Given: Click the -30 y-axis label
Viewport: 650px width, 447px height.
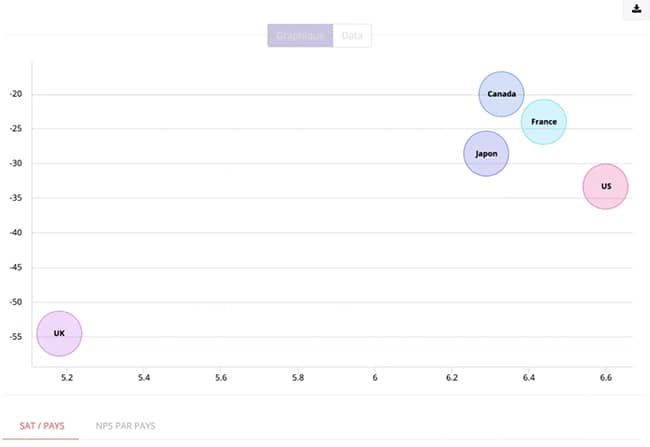Looking at the screenshot, I should [16, 163].
